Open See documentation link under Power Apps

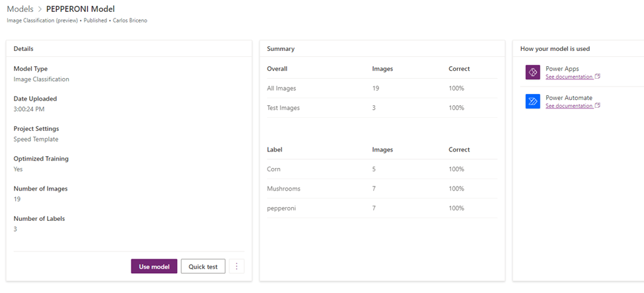[569, 77]
